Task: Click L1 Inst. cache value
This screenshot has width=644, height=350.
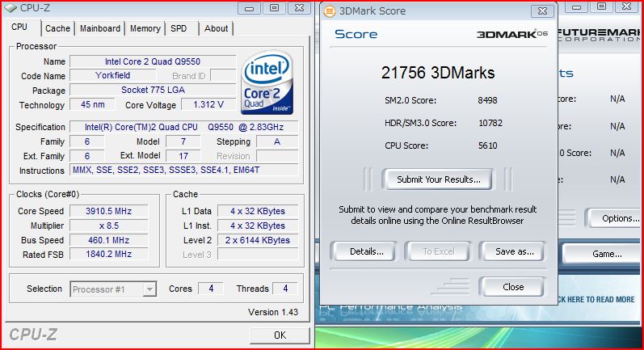Action: (x=258, y=226)
